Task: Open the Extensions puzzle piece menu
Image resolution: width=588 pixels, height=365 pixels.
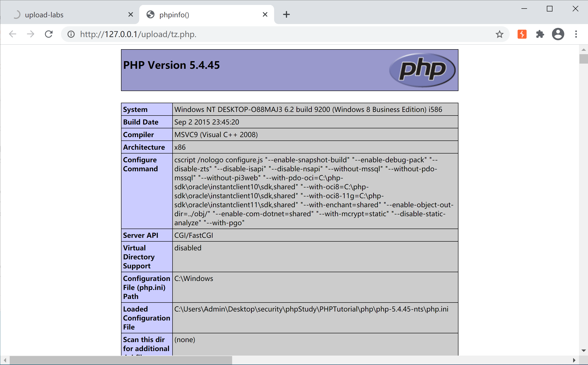Action: 540,34
